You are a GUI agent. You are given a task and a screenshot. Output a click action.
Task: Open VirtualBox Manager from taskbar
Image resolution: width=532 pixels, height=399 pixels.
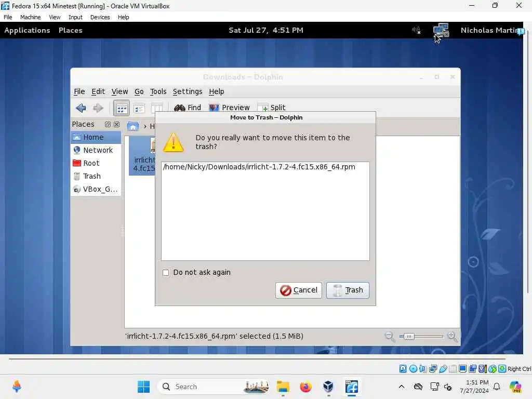pyautogui.click(x=328, y=387)
